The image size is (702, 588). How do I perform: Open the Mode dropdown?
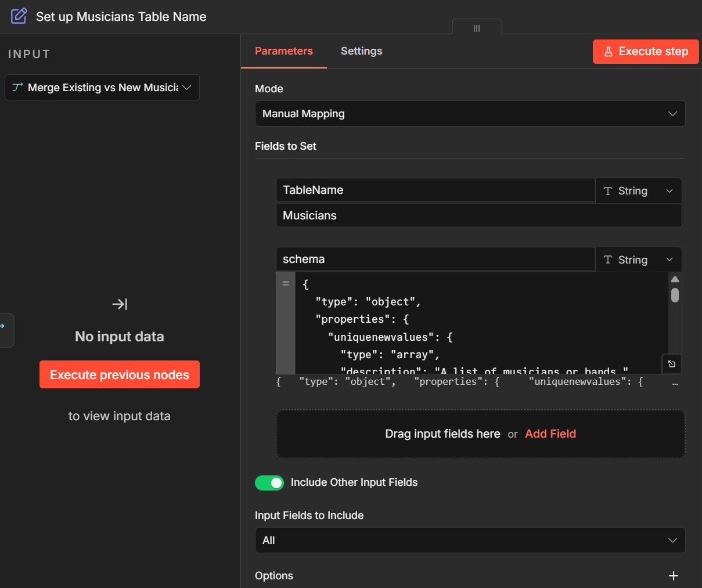click(470, 114)
